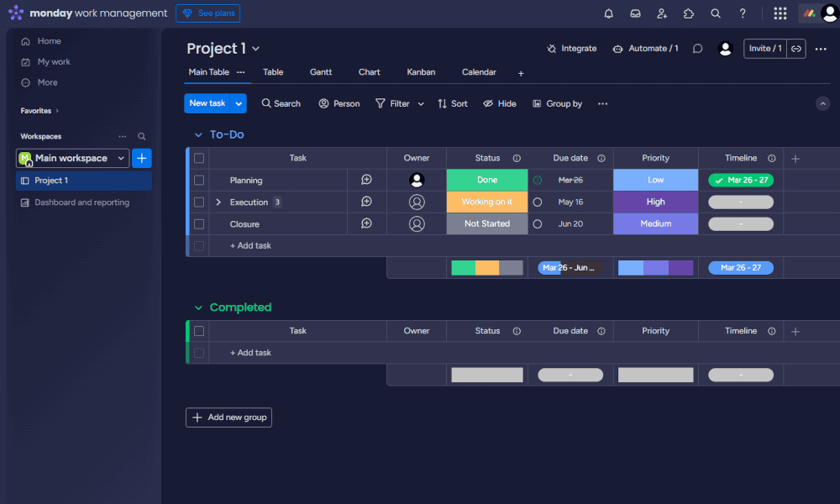The image size is (840, 504).
Task: Expand the Execution subitems
Action: coord(218,202)
